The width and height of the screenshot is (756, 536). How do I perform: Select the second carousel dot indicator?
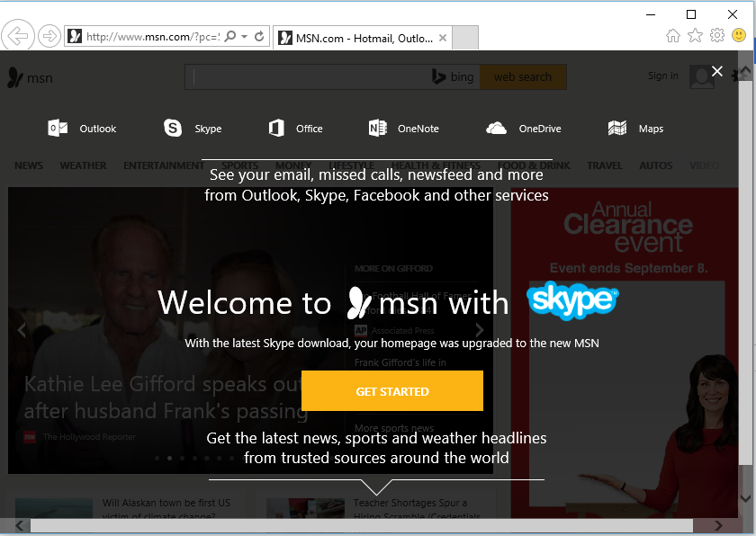pyautogui.click(x=169, y=458)
